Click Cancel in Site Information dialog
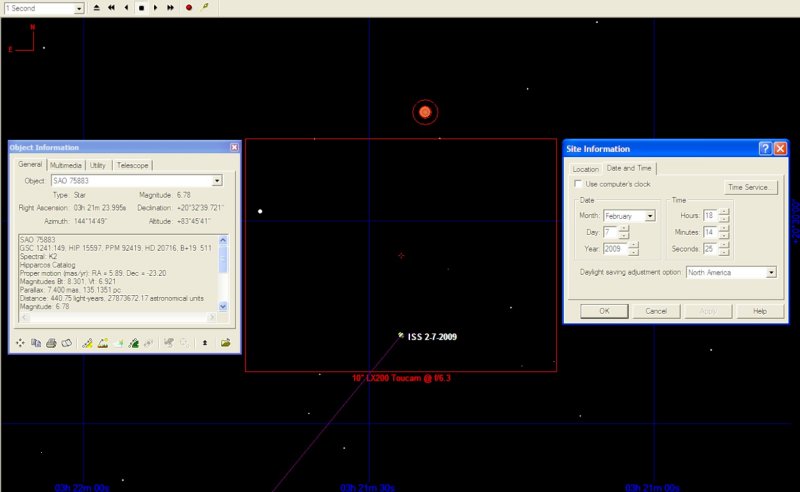 [x=656, y=311]
